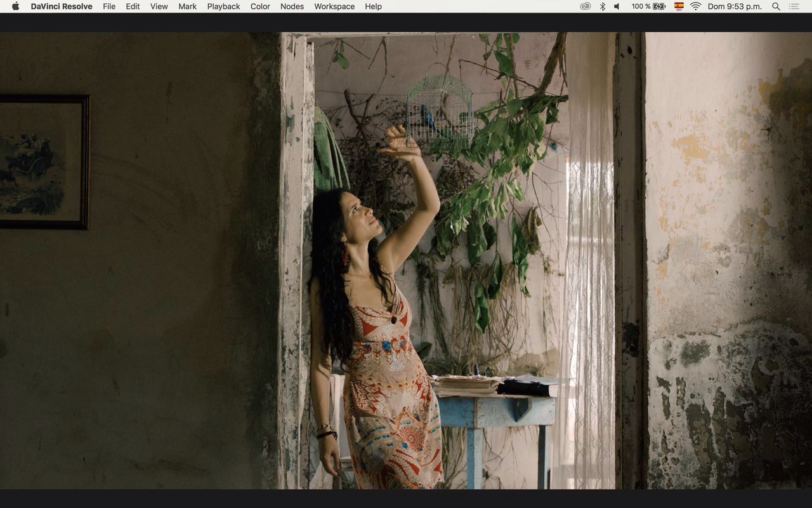Click the Bluetooth icon in menu bar
Image resolution: width=812 pixels, height=508 pixels.
603,6
